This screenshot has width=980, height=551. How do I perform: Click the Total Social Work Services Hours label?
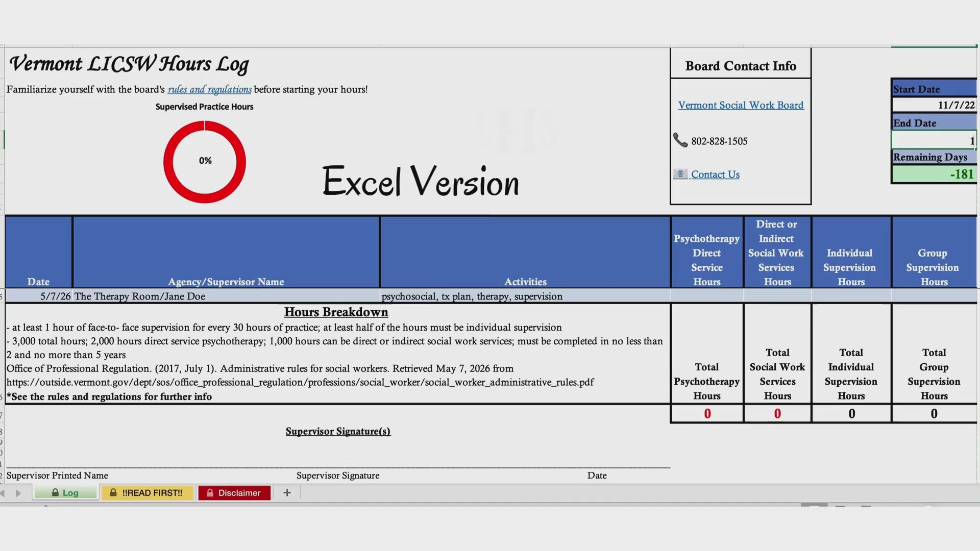[x=777, y=354]
